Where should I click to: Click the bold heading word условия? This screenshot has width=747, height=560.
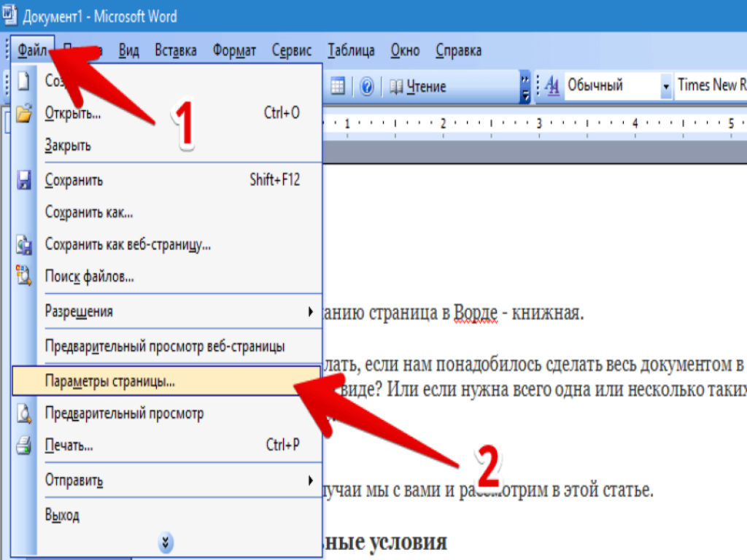[409, 542]
